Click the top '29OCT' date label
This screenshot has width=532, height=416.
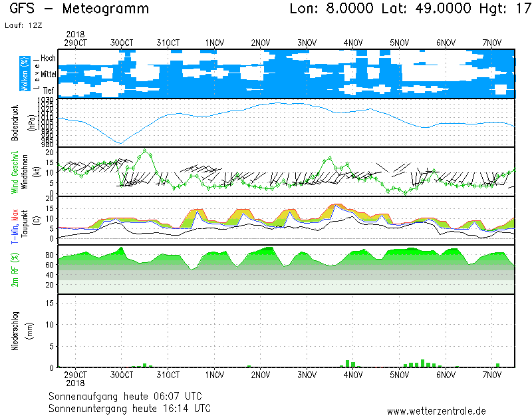pos(75,43)
